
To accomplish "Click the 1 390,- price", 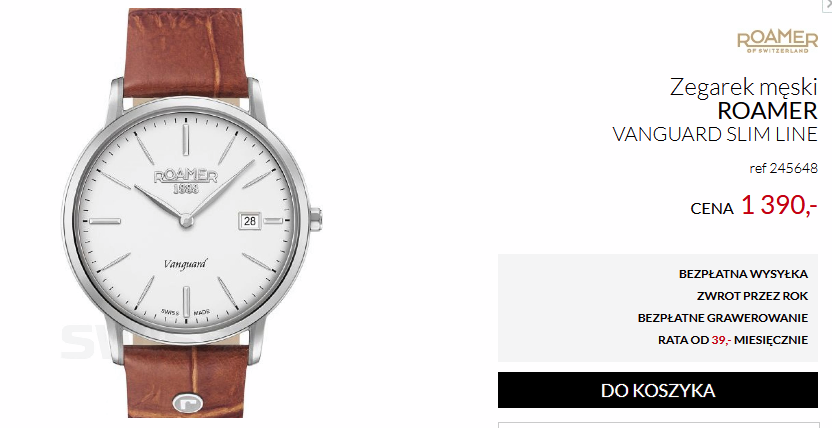I will point(779,205).
